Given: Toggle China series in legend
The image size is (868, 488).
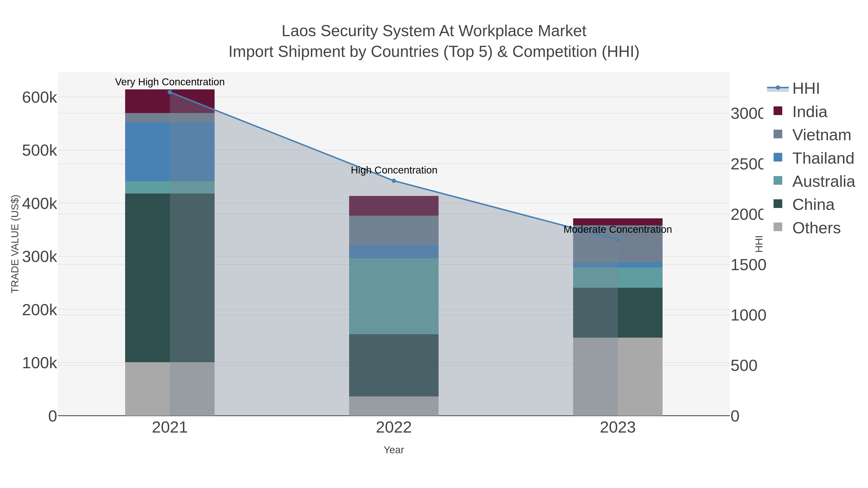Looking at the screenshot, I should 804,204.
